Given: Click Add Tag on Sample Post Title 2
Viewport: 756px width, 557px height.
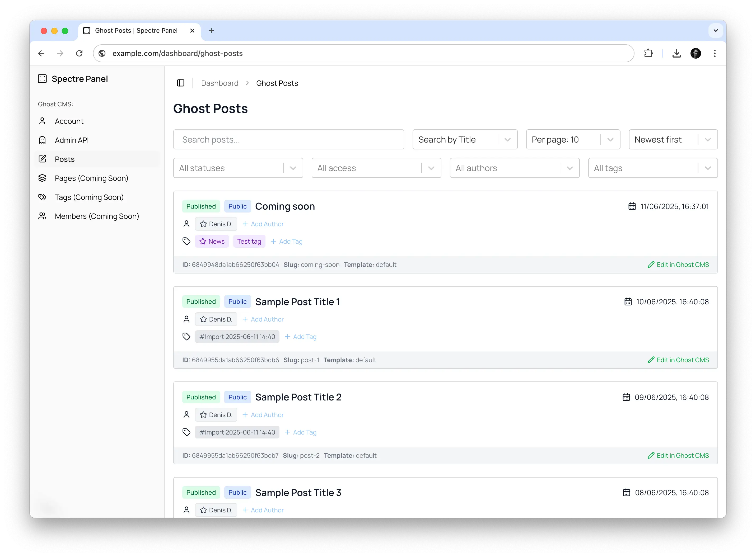Looking at the screenshot, I should [301, 432].
